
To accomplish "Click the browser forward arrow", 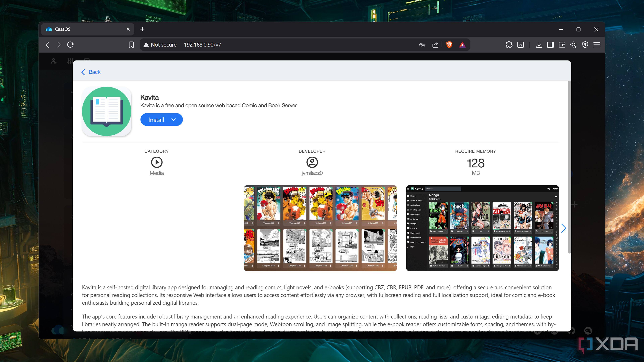I will (x=59, y=45).
